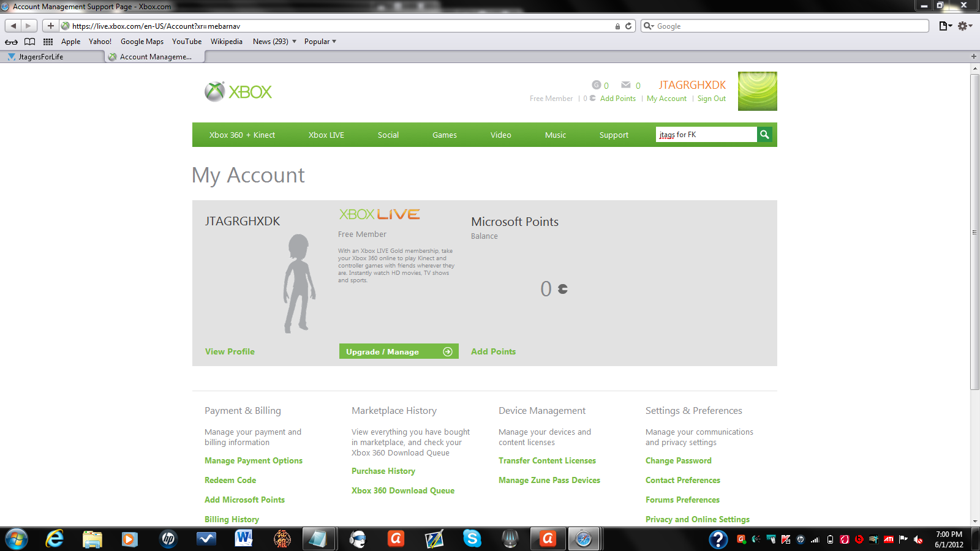This screenshot has height=551, width=980.
Task: Open the Billing History link
Action: click(x=232, y=519)
